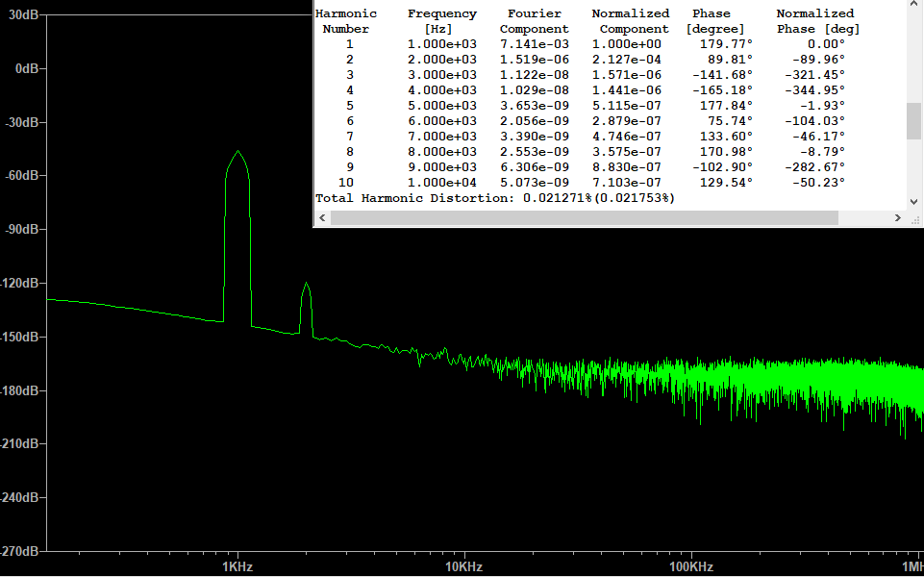Click the 100KHz label on the frequency axis
Image resolution: width=924 pixels, height=577 pixels.
[x=690, y=567]
